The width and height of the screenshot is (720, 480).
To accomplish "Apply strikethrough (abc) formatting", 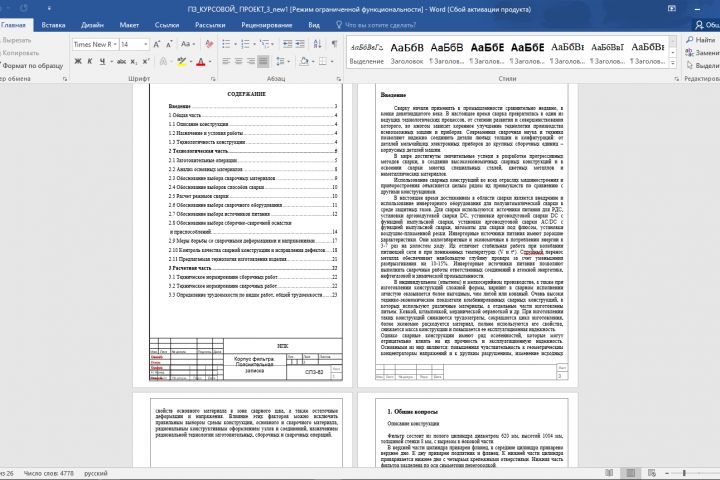I will coord(121,61).
